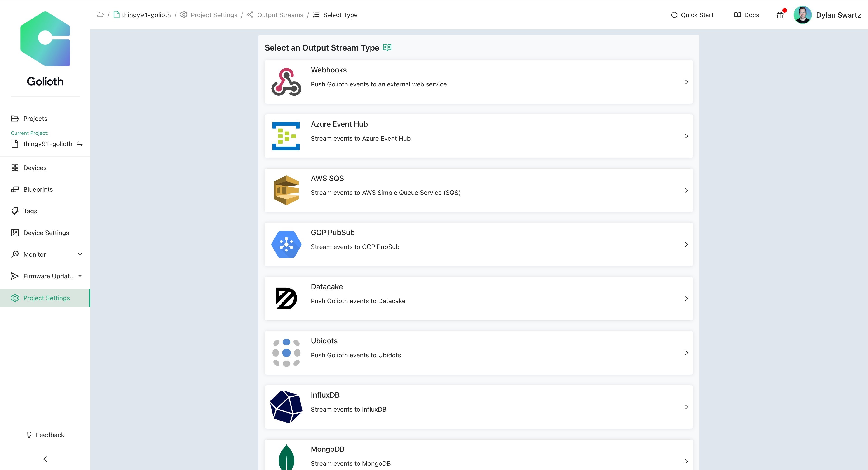The height and width of the screenshot is (470, 868).
Task: Click the folder icon in breadcrumb
Action: 100,15
